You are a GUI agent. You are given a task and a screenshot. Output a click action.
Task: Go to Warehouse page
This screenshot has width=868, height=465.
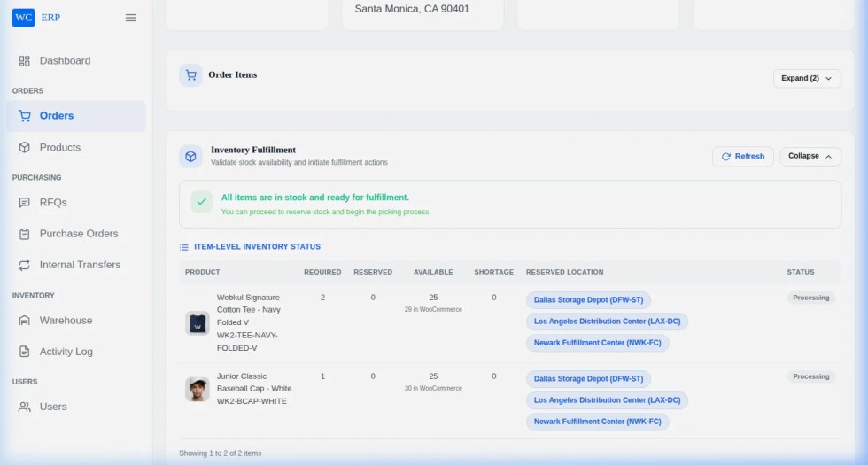(76, 320)
